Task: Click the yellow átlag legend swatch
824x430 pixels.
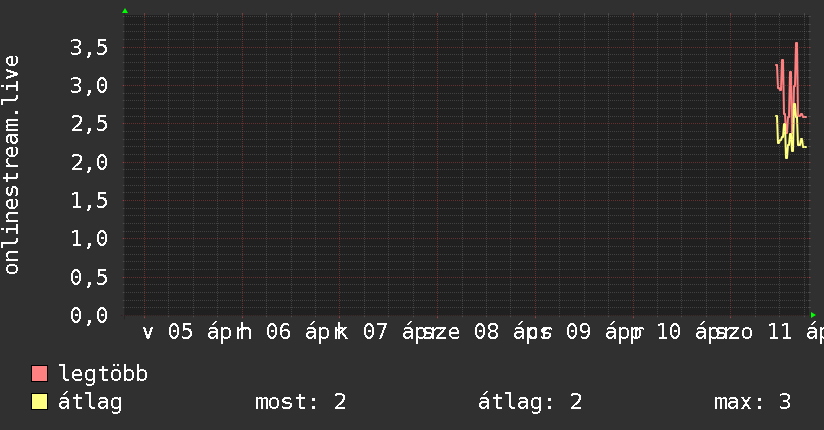Action: coord(40,402)
